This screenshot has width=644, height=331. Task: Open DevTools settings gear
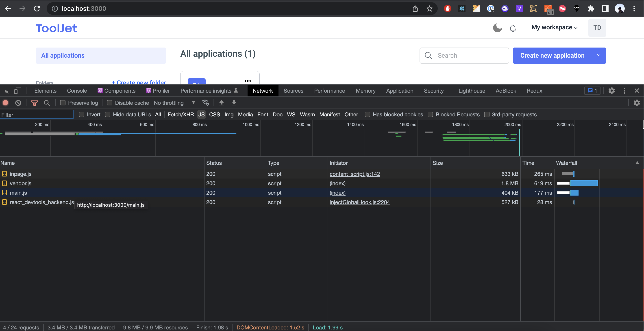click(x=611, y=91)
